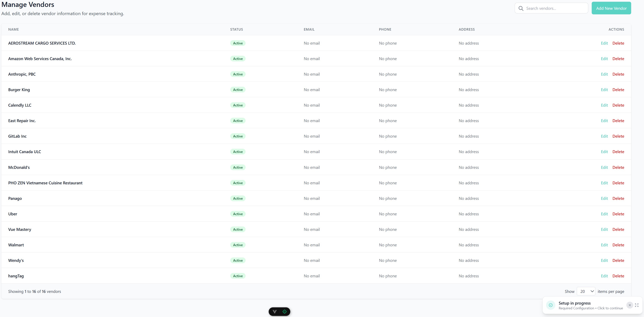The image size is (644, 317).
Task: Delete the Burger King vendor
Action: [618, 90]
